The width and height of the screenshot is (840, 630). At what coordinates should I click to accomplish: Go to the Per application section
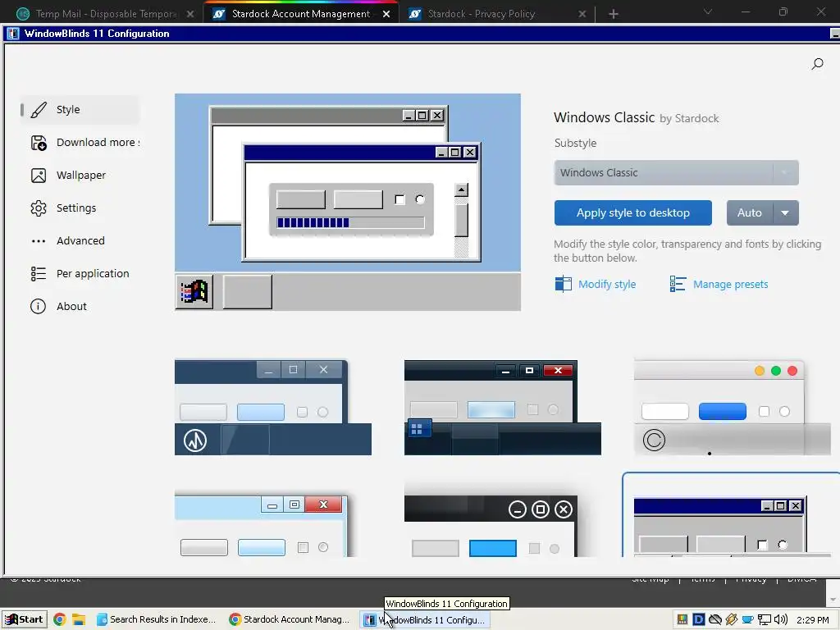pyautogui.click(x=80, y=274)
